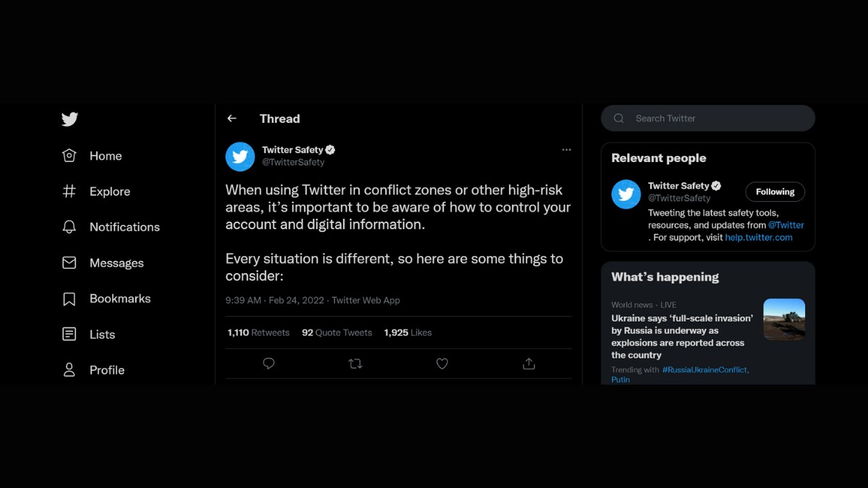Open the Ukraine news story thumbnail
Screen dimensions: 868x488
783,319
